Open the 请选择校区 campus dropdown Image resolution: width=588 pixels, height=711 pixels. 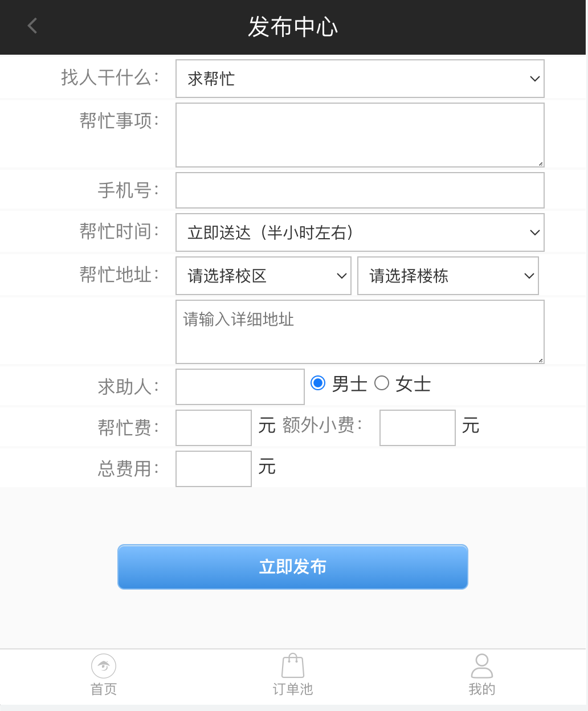[263, 276]
